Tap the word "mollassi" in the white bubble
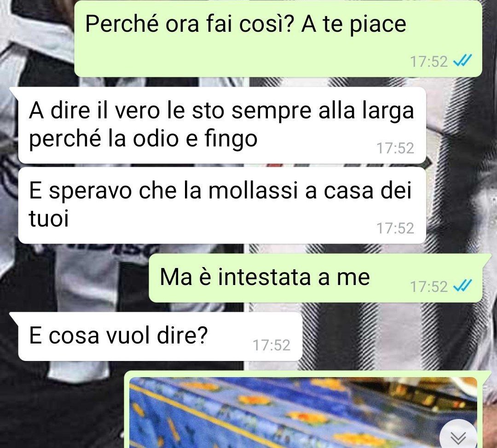 [253, 191]
